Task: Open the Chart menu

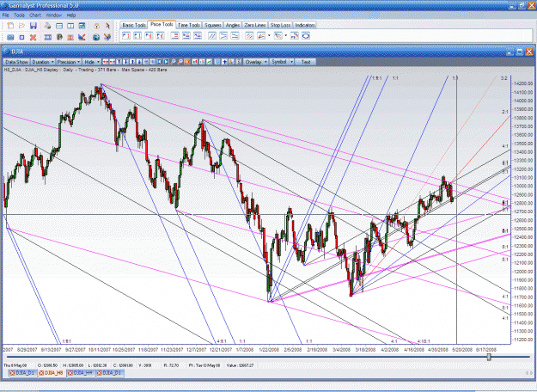Action: tap(35, 15)
